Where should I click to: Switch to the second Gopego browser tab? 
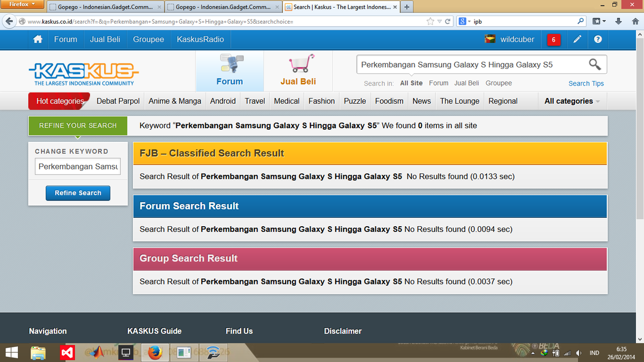pos(223,7)
